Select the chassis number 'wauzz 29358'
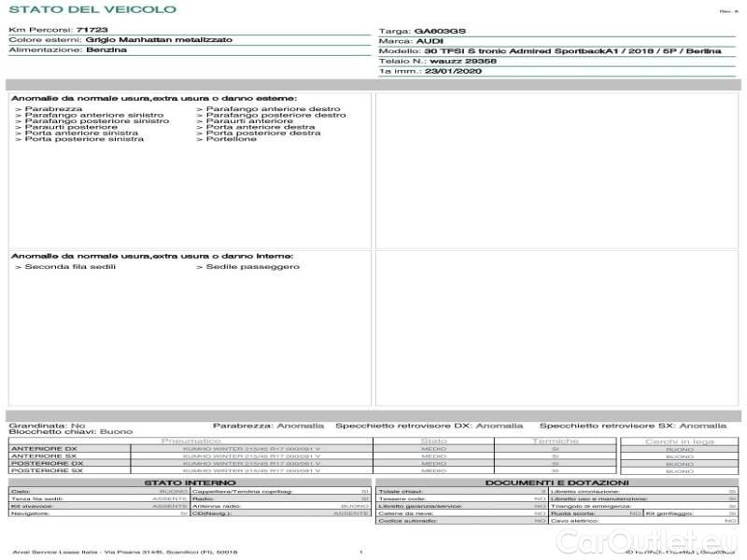Screen dimensions: 747x560 pyautogui.click(x=462, y=61)
